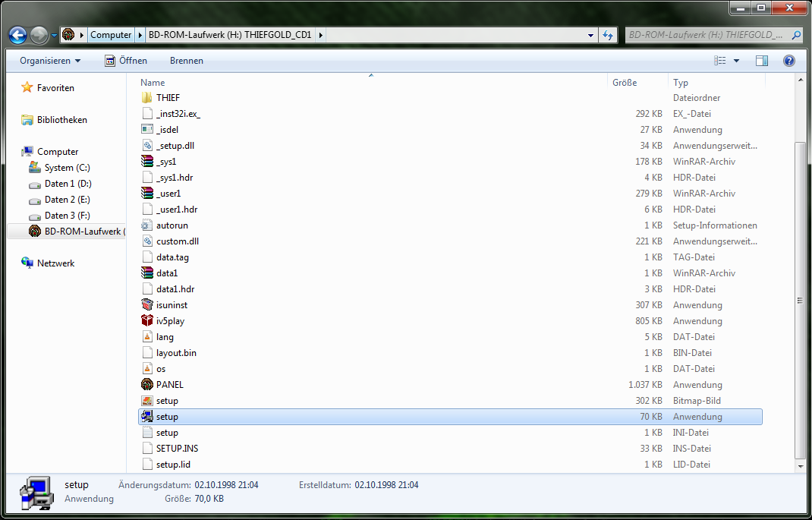The height and width of the screenshot is (520, 812).
Task: Click BD-ROM-Laufwerk (H:) THIEFGOLD_CD1 breadcrumb
Action: [230, 35]
